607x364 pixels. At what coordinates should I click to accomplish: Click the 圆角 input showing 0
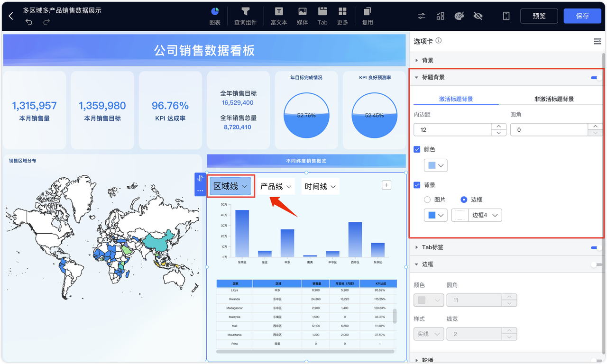549,130
